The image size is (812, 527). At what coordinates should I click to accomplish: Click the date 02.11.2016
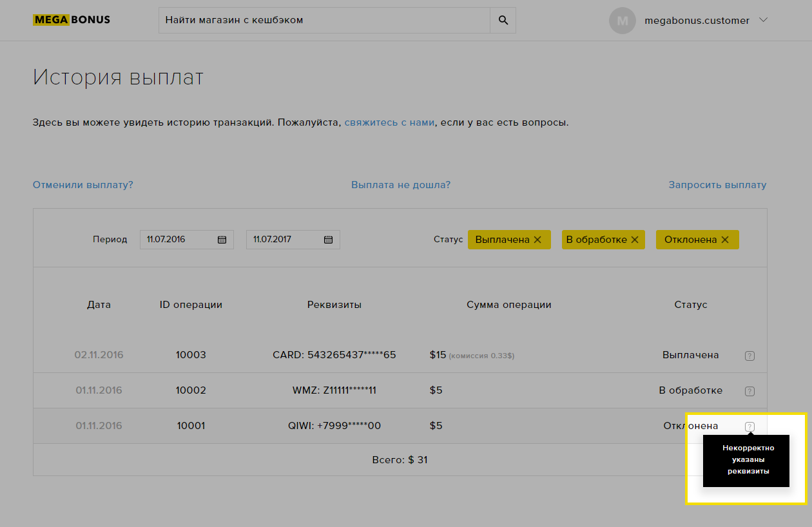tap(99, 355)
